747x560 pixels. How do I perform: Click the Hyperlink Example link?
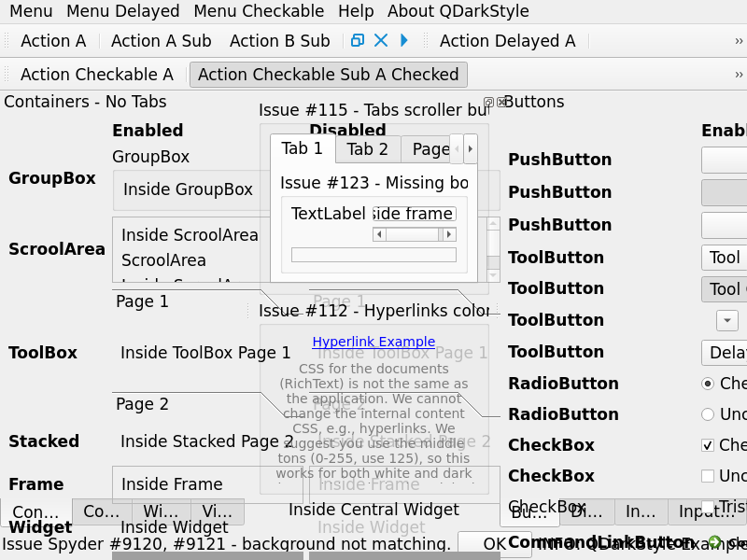click(x=373, y=342)
